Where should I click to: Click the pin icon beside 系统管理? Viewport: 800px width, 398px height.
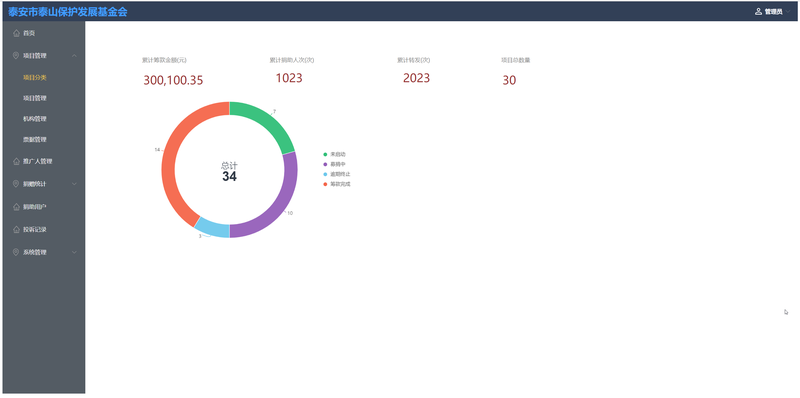16,252
